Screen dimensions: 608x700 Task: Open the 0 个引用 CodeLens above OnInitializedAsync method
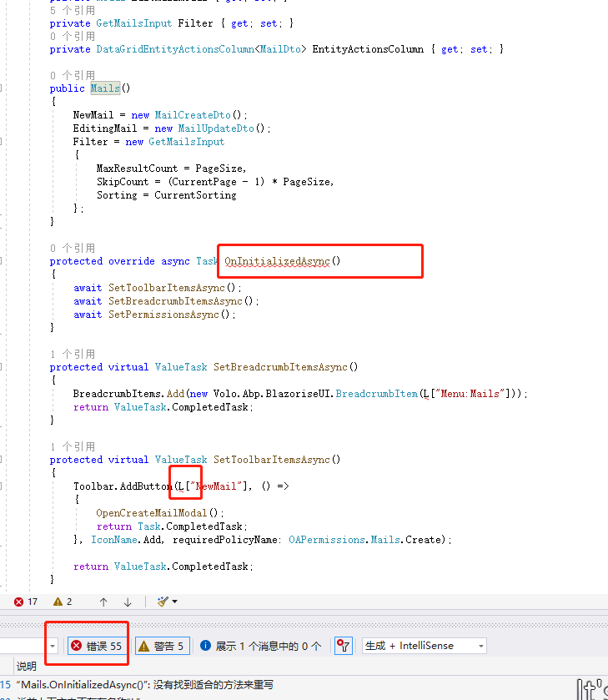73,248
